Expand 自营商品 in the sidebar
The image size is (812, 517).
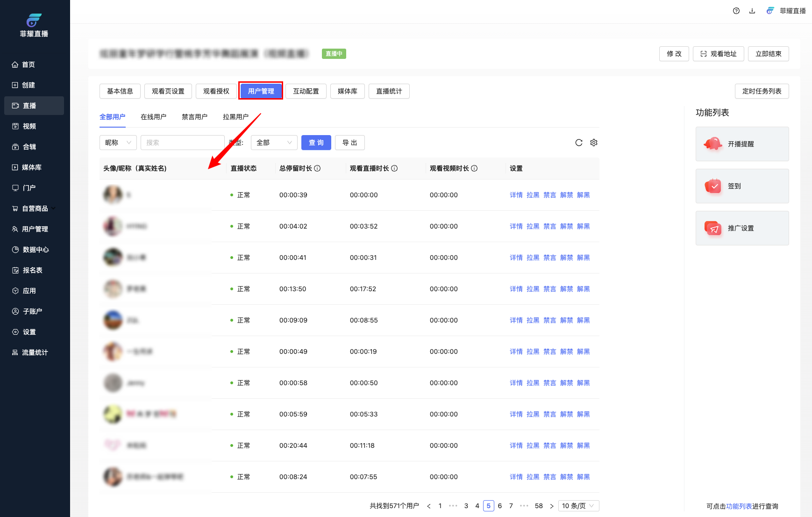pyautogui.click(x=35, y=208)
